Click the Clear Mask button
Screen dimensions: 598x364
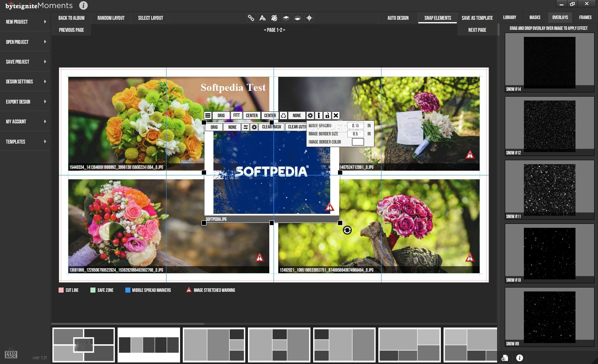[x=271, y=127]
